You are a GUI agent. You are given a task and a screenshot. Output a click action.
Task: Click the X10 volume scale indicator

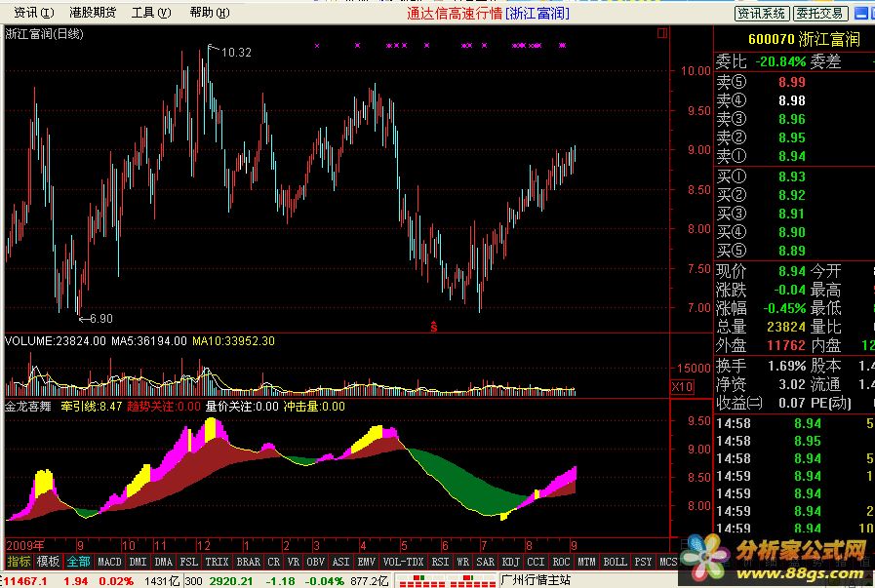click(x=682, y=386)
